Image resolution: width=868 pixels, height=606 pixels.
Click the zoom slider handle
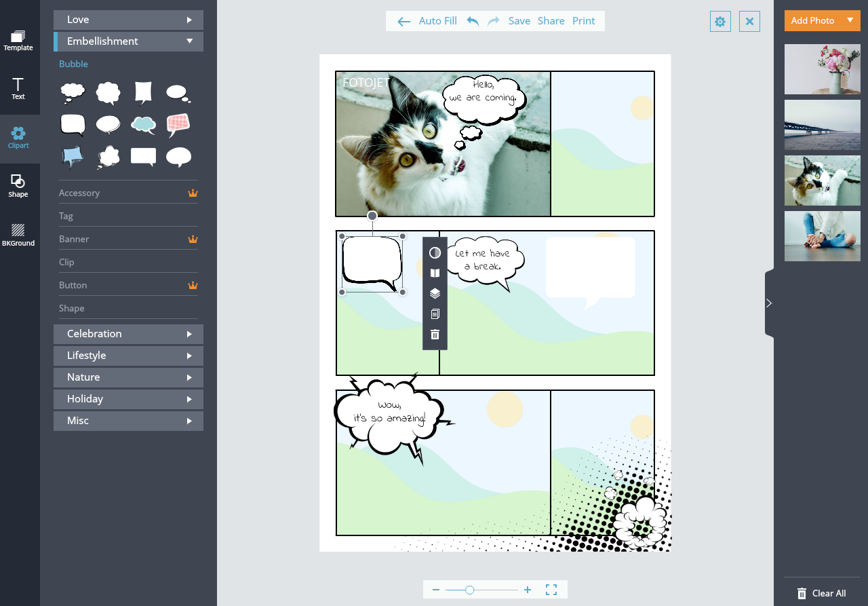469,590
